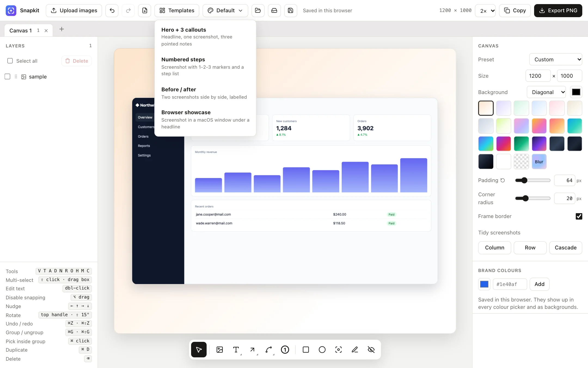
Task: Click the Column tidy button
Action: (x=495, y=248)
